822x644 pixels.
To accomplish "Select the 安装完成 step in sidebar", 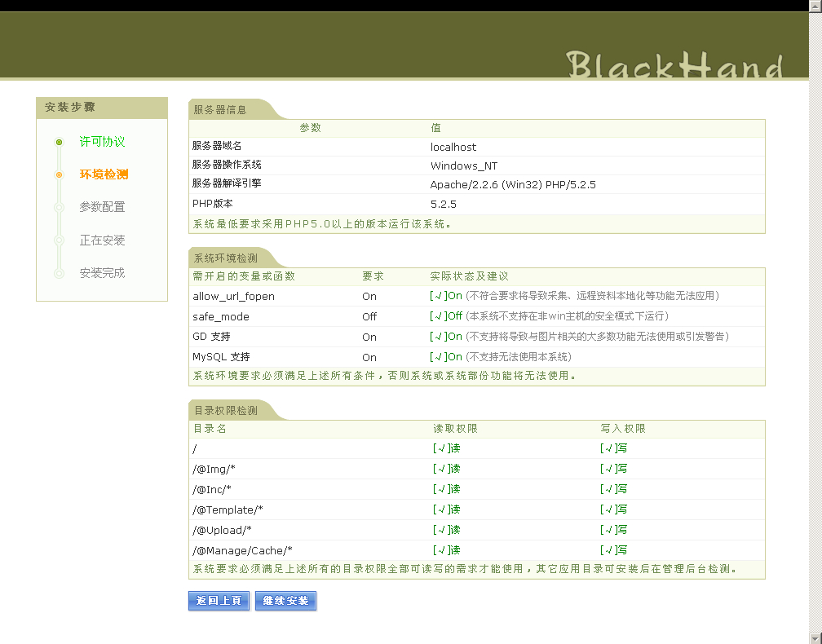I will pos(102,273).
